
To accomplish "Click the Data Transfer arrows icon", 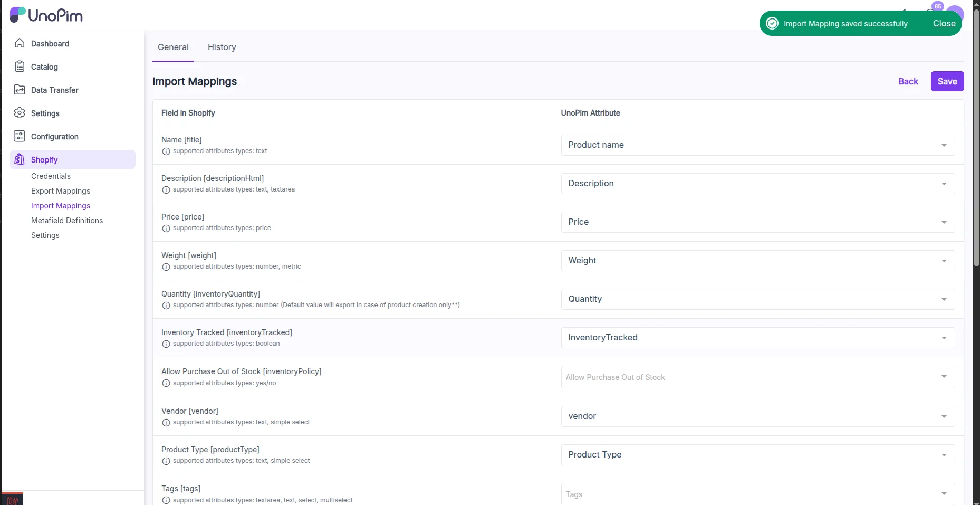I will (19, 90).
